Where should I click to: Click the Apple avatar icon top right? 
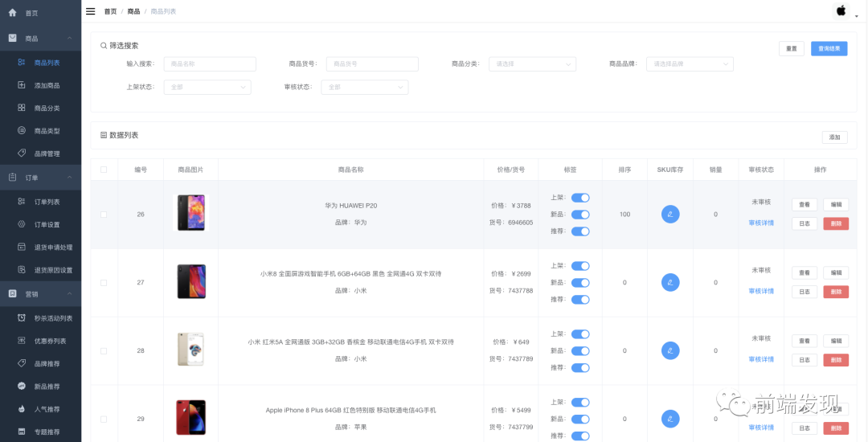[841, 11]
